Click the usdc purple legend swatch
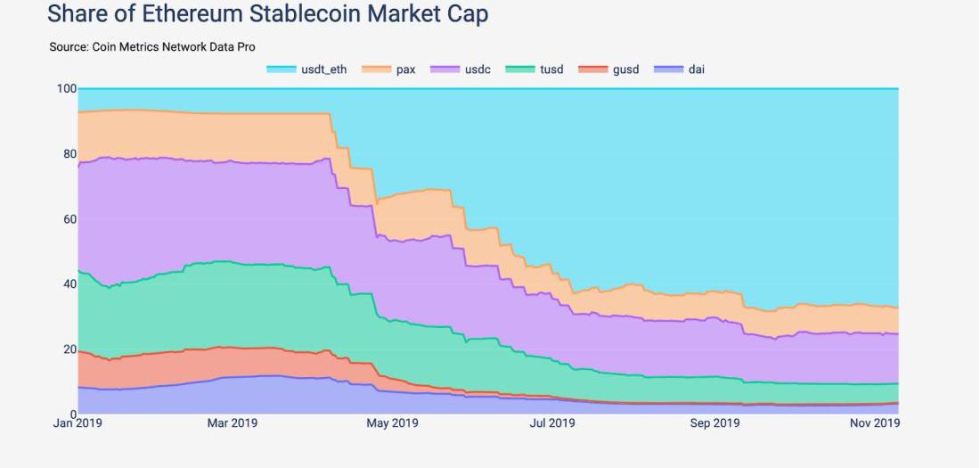 pos(445,70)
